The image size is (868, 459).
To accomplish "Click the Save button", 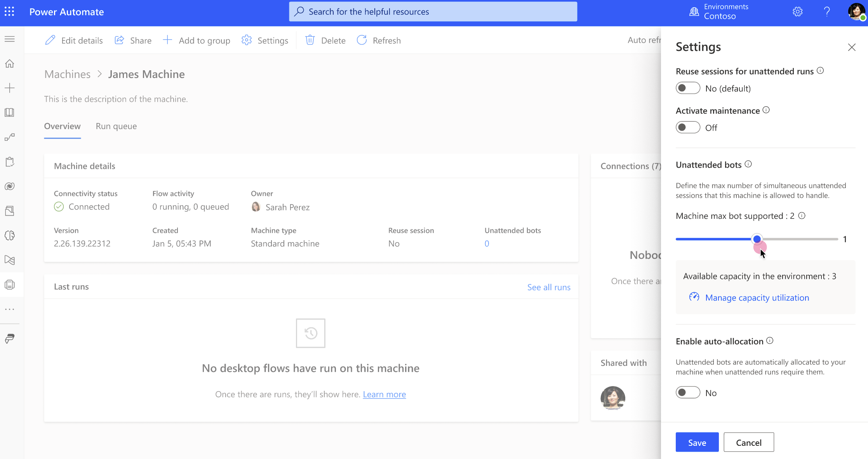I will [698, 442].
